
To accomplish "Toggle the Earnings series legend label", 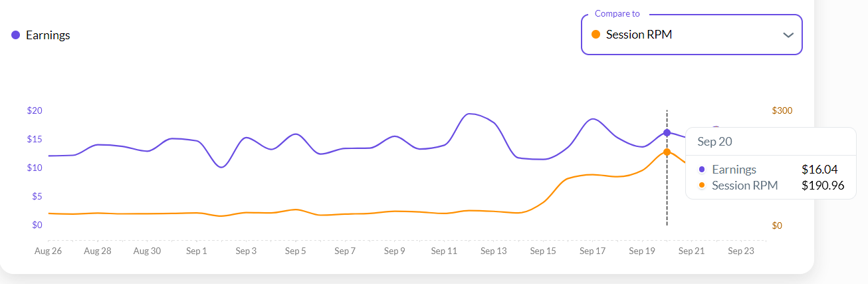I will click(48, 35).
